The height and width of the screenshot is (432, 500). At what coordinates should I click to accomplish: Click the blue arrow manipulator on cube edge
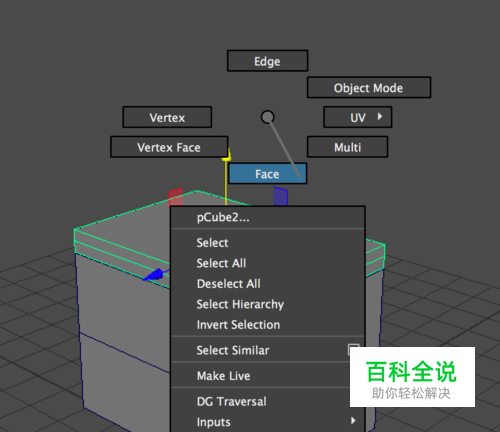coord(154,275)
